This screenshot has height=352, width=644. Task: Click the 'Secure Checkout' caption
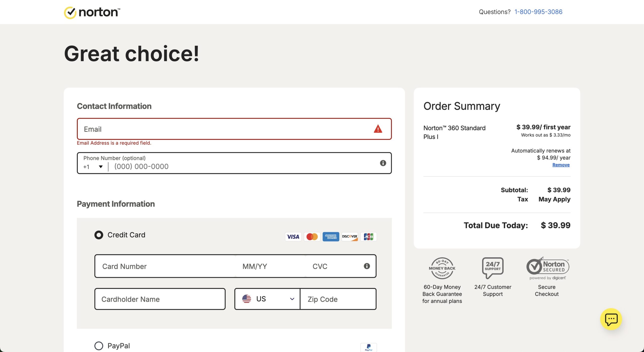[x=547, y=290]
